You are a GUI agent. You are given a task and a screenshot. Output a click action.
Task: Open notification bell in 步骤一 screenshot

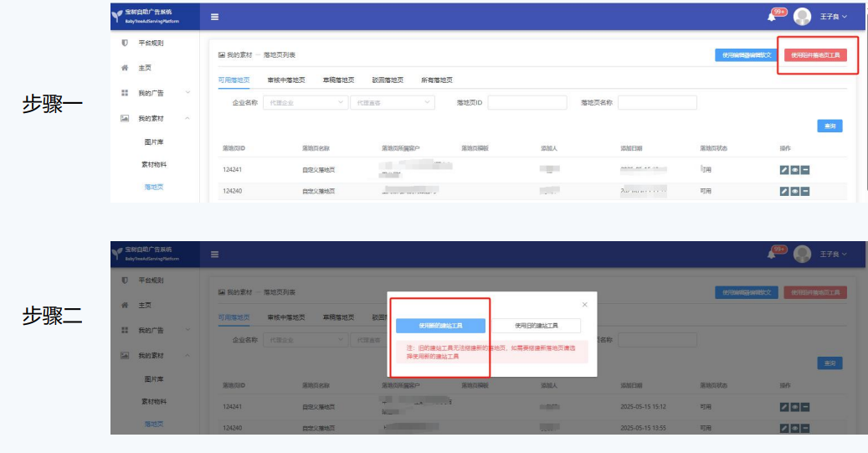tap(771, 17)
